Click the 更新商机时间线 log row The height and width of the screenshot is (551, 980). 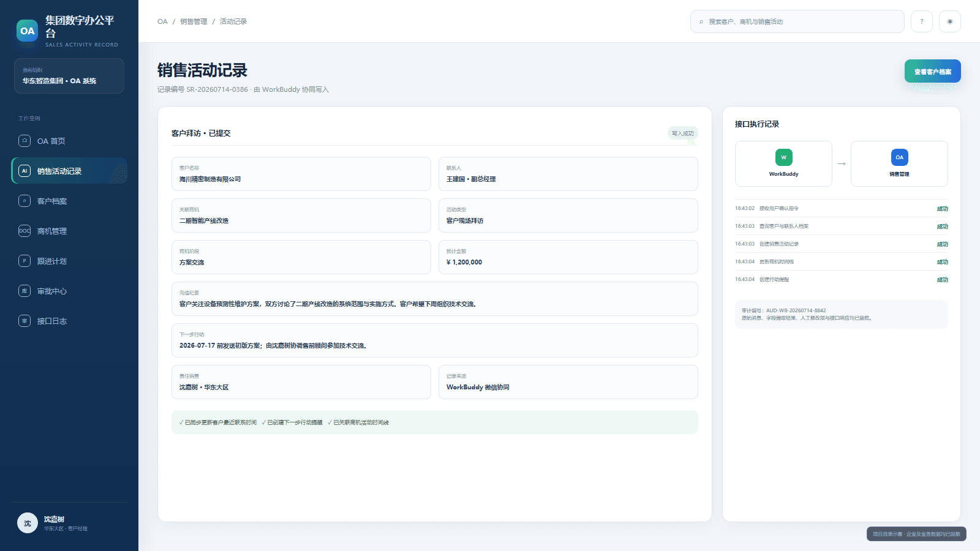click(x=842, y=262)
